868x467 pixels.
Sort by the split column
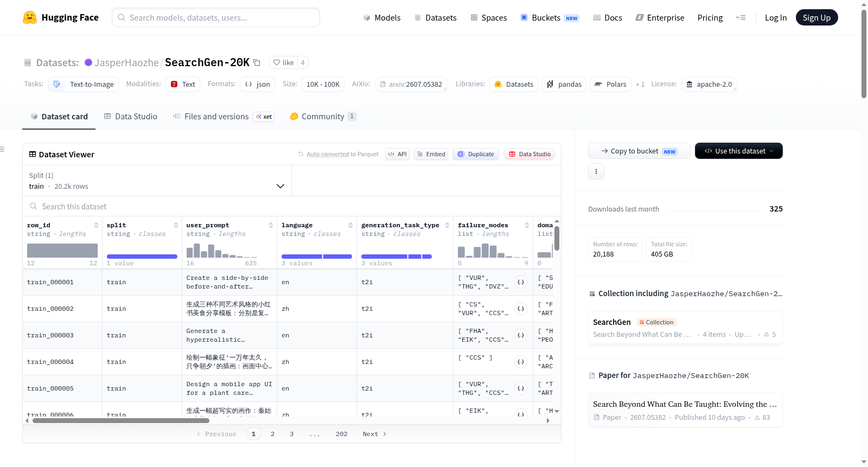click(x=176, y=225)
